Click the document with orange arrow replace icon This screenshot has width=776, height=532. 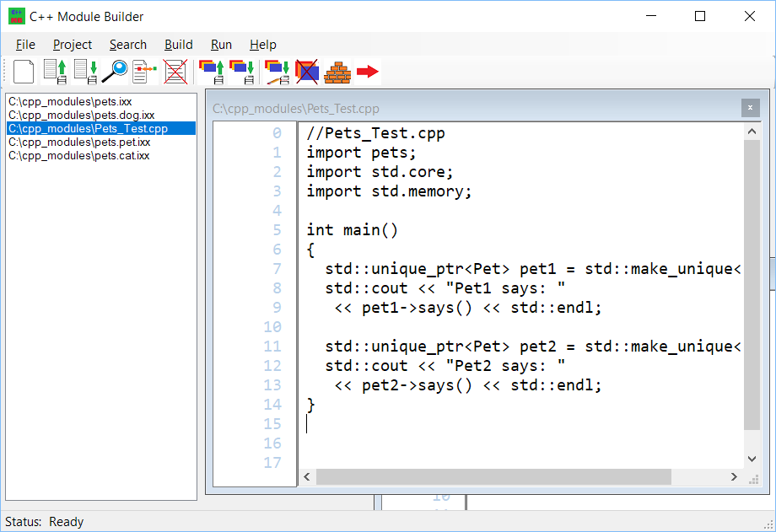pyautogui.click(x=144, y=72)
